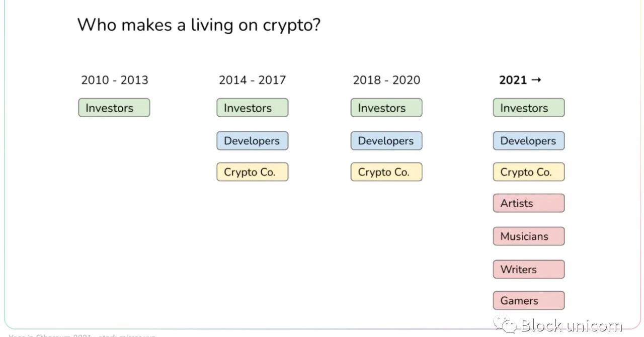Image resolution: width=644 pixels, height=337 pixels.
Task: Select the 2010 - 2013 period heading
Action: point(115,80)
